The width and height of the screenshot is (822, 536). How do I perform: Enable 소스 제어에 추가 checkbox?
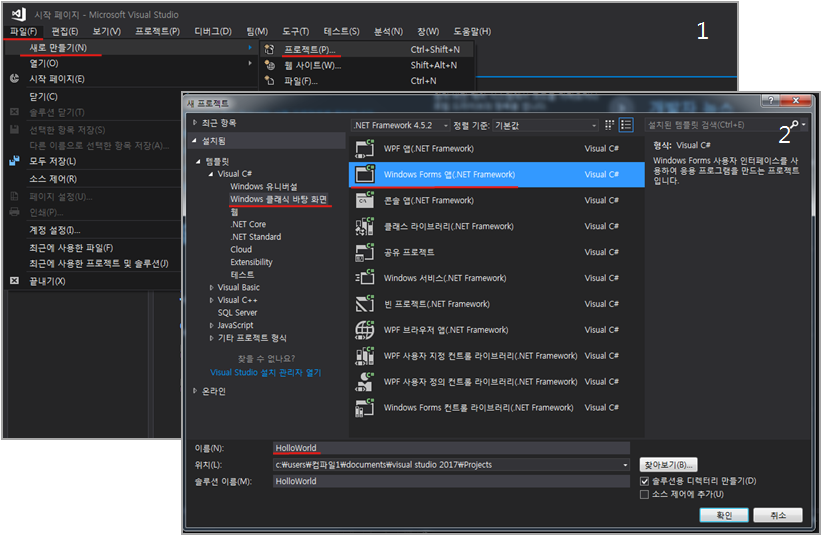pos(645,494)
